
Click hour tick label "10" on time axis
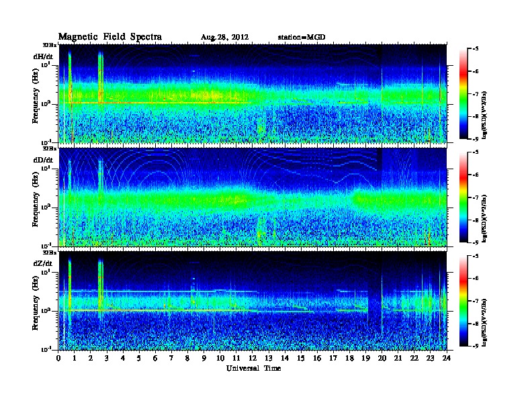pyautogui.click(x=220, y=358)
